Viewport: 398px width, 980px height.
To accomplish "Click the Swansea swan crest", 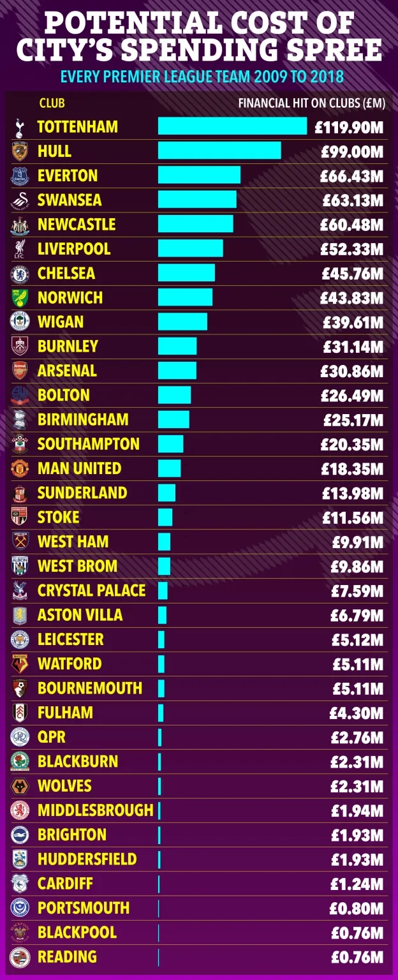I will click(x=20, y=200).
